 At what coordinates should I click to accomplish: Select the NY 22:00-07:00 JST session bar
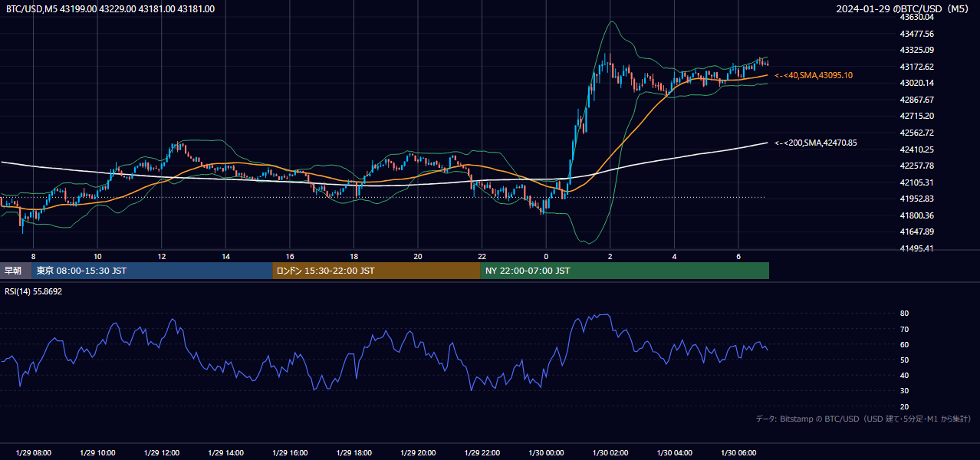(625, 271)
